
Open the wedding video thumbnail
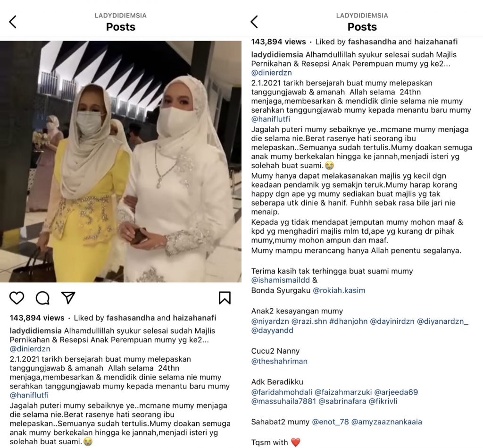pos(121,161)
